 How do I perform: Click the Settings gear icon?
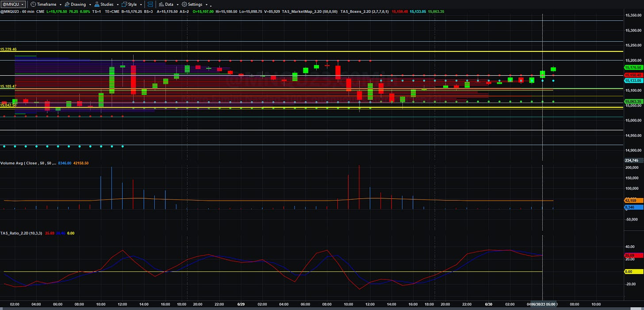[x=184, y=4]
